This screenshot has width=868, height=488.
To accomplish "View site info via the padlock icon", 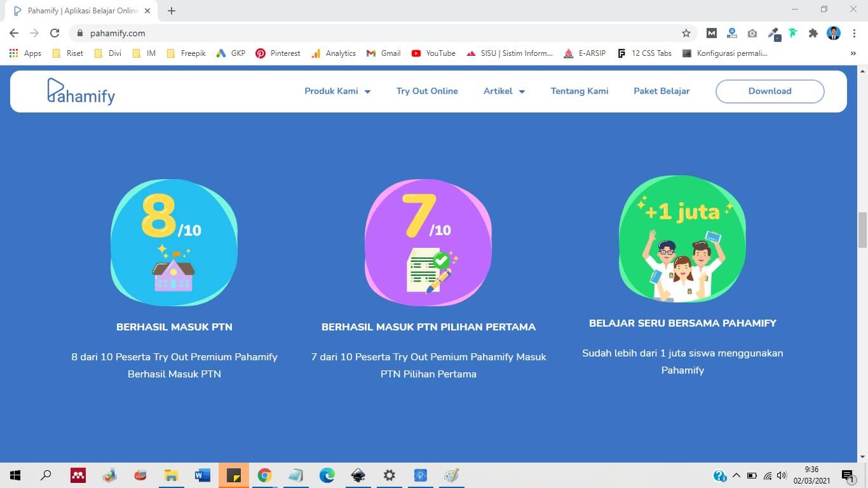I will point(80,33).
